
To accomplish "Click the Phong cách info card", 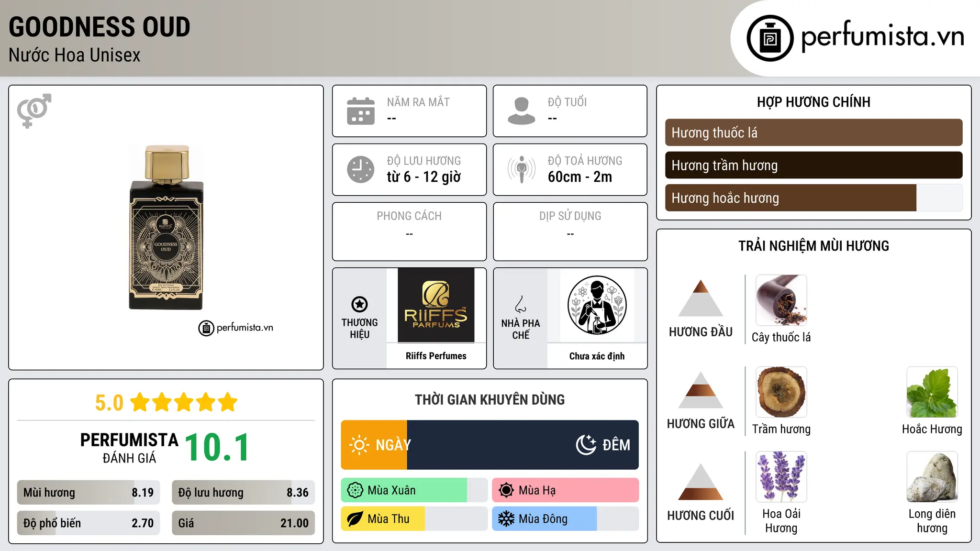I will tap(409, 231).
